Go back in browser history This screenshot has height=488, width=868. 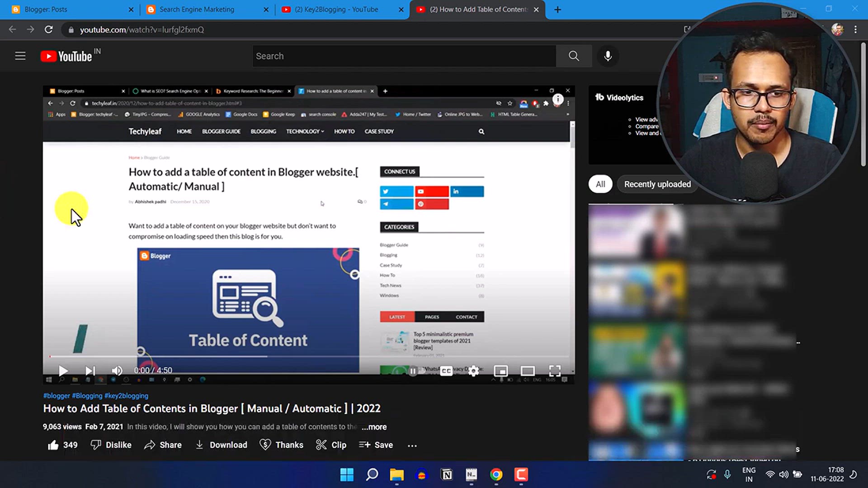(12, 29)
